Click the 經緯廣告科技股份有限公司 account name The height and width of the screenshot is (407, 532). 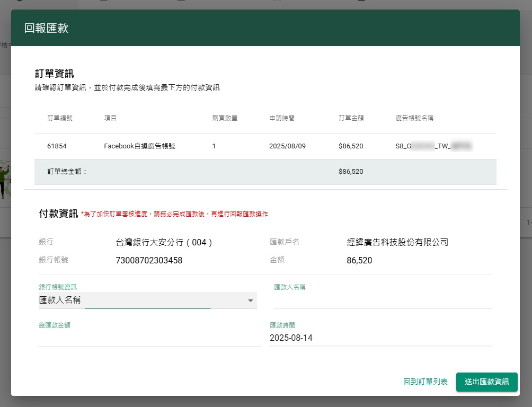pos(397,242)
